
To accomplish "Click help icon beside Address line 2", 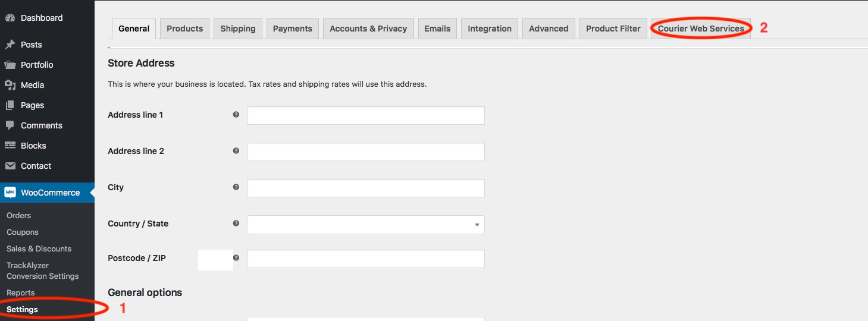I will point(236,151).
